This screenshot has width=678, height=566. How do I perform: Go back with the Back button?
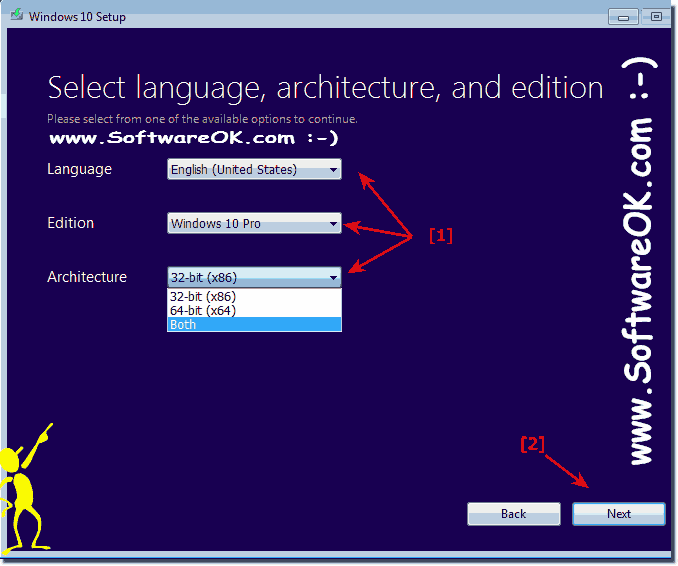coord(514,514)
